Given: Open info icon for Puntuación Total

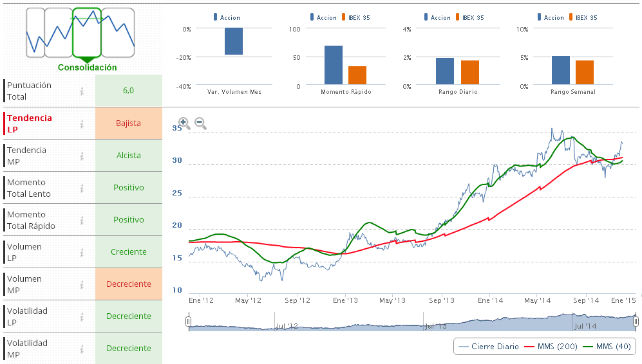Looking at the screenshot, I should click(x=82, y=91).
